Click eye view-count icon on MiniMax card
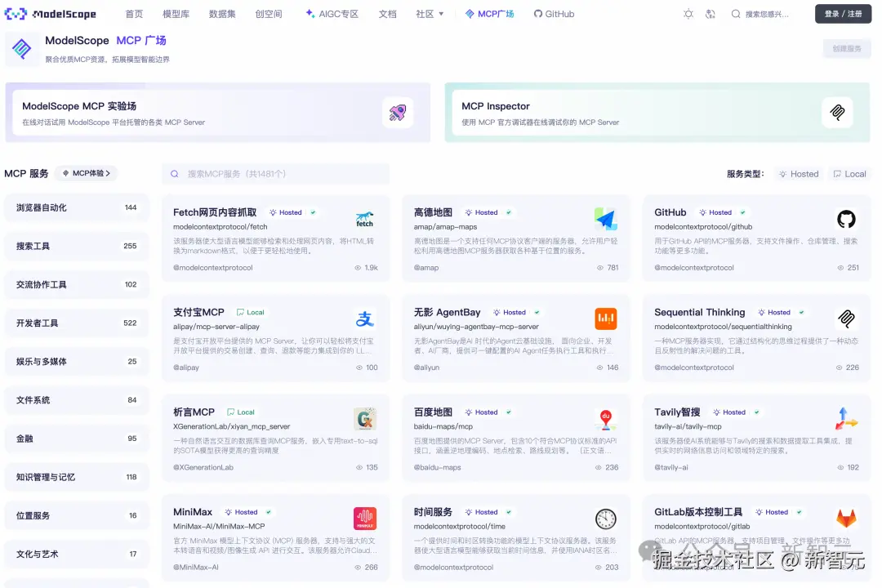This screenshot has width=882, height=588. (x=358, y=568)
